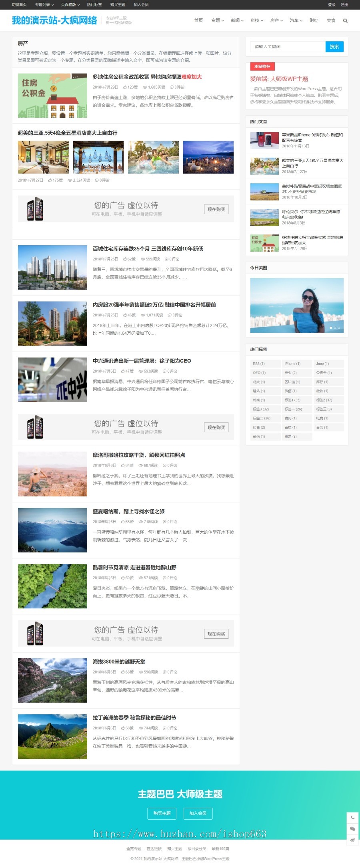The width and height of the screenshot is (360, 868).
Task: Go to 首页 in main navigation
Action: click(198, 20)
